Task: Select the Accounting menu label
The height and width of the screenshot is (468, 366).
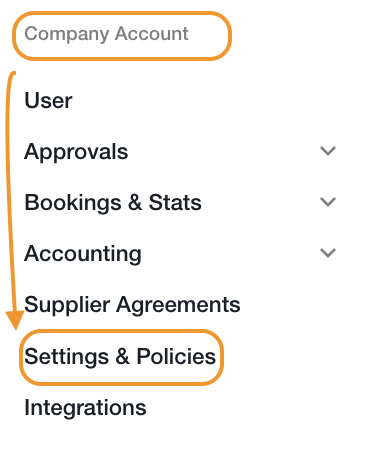Action: point(83,254)
